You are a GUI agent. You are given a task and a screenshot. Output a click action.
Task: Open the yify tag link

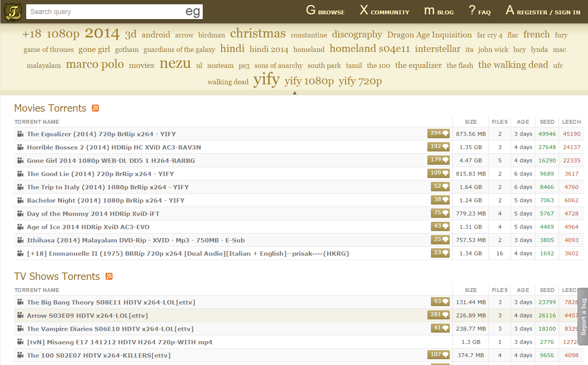click(x=266, y=80)
